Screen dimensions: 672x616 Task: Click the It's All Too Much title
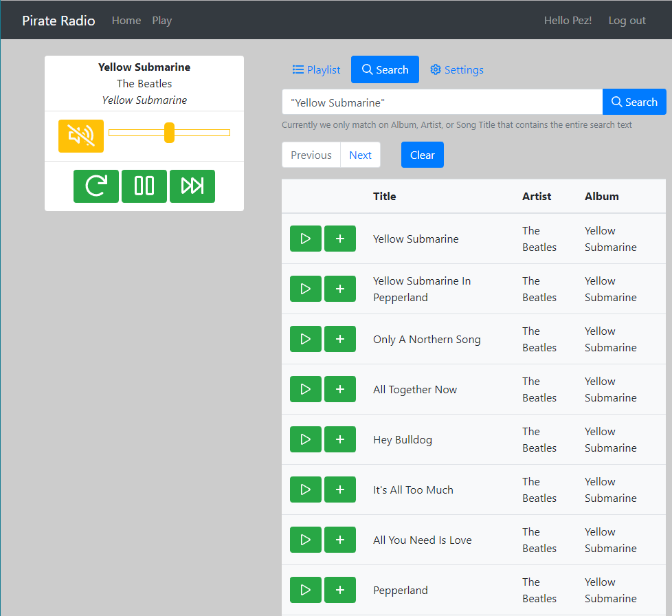pyautogui.click(x=413, y=490)
